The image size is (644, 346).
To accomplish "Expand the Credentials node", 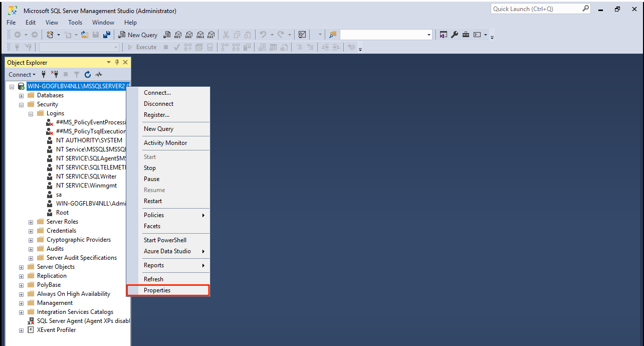I will click(x=31, y=231).
